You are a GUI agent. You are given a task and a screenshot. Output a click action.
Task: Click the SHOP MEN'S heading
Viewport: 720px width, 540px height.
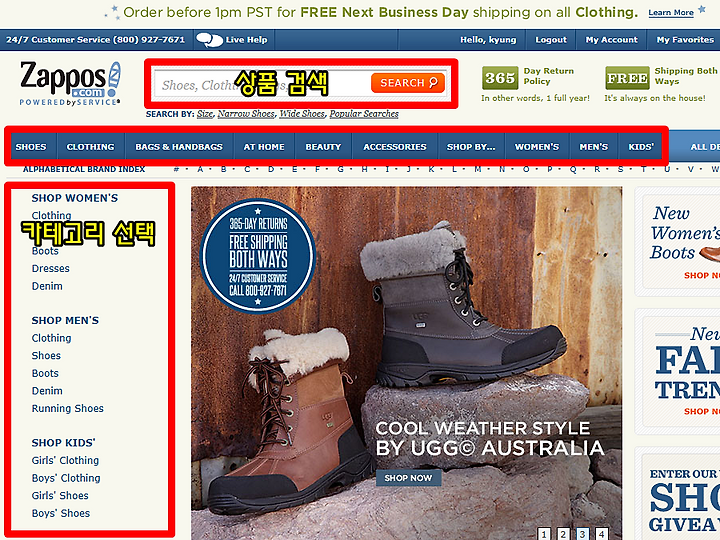[65, 321]
